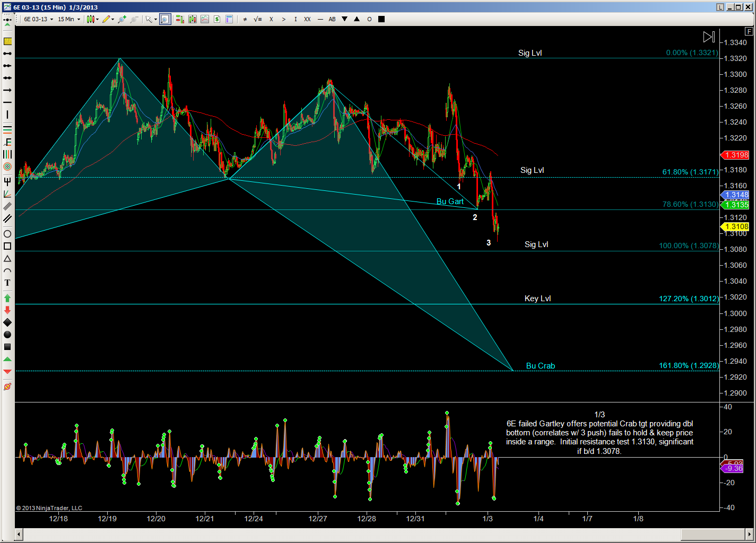Click the skip-to-latest bar arrow button
This screenshot has width=756, height=543.
709,37
